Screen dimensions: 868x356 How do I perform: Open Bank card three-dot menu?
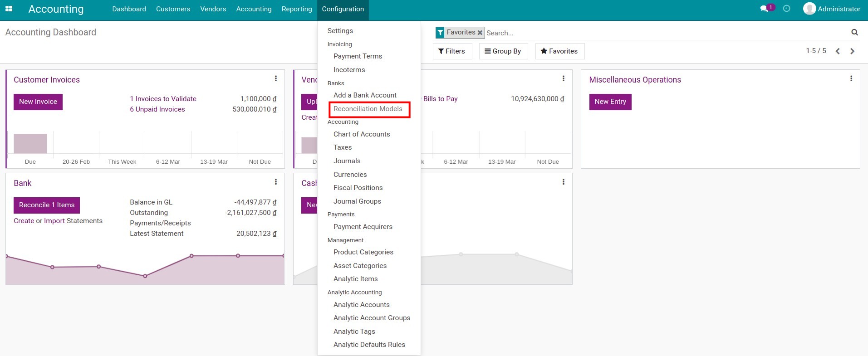point(276,182)
